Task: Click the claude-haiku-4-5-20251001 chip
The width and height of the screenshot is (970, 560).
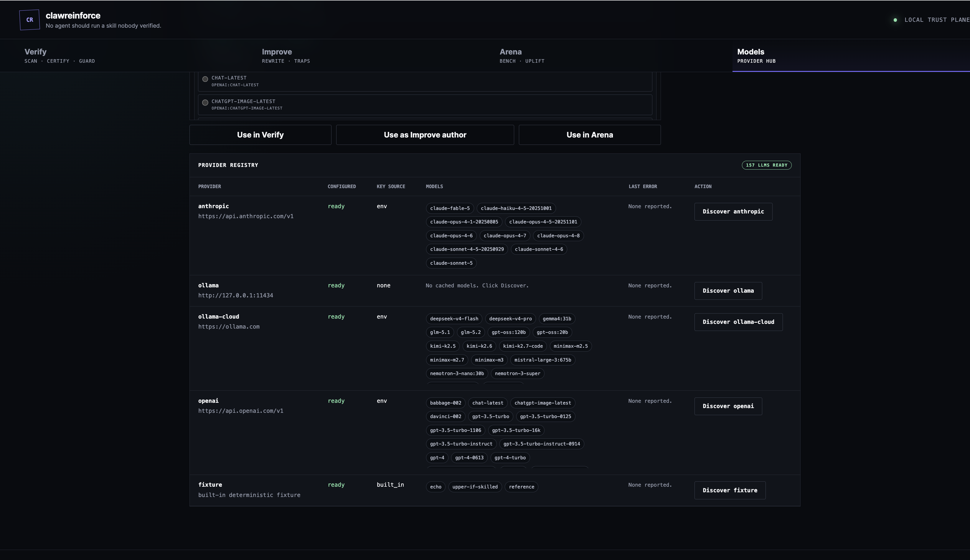Action: (516, 208)
